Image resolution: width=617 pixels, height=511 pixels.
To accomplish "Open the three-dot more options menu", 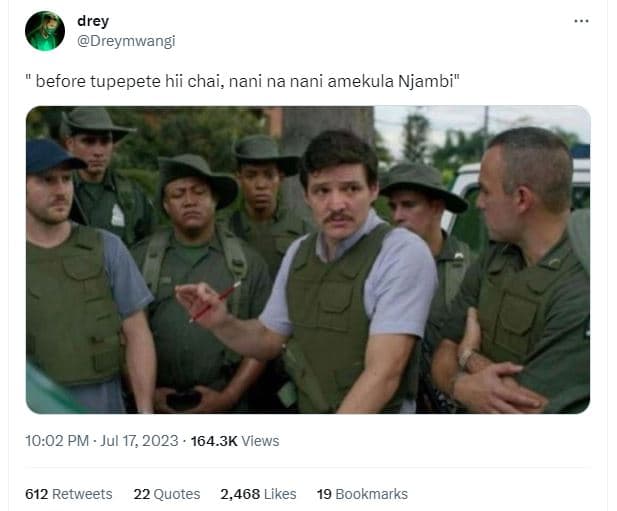I will tap(581, 21).
